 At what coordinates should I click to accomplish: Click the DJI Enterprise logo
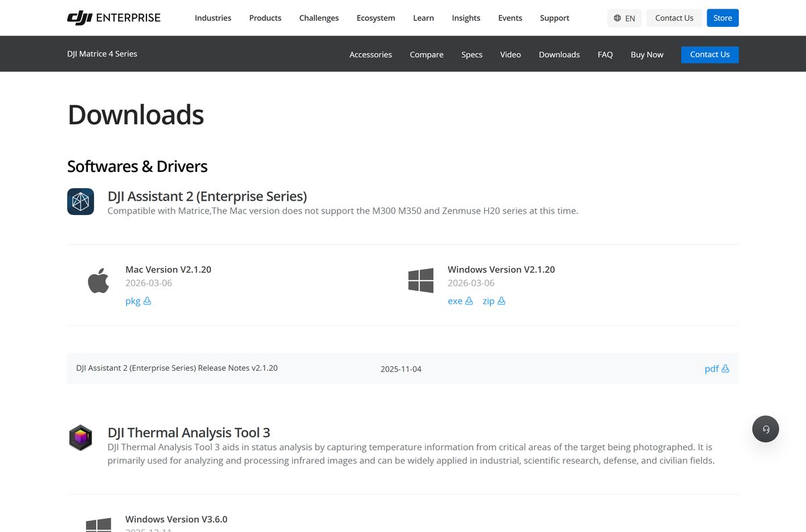[114, 17]
